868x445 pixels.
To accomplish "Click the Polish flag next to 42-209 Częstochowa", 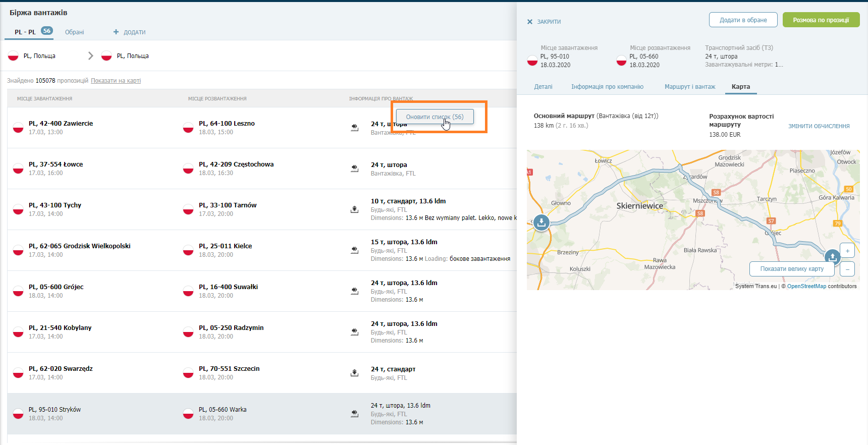I will 188,169.
